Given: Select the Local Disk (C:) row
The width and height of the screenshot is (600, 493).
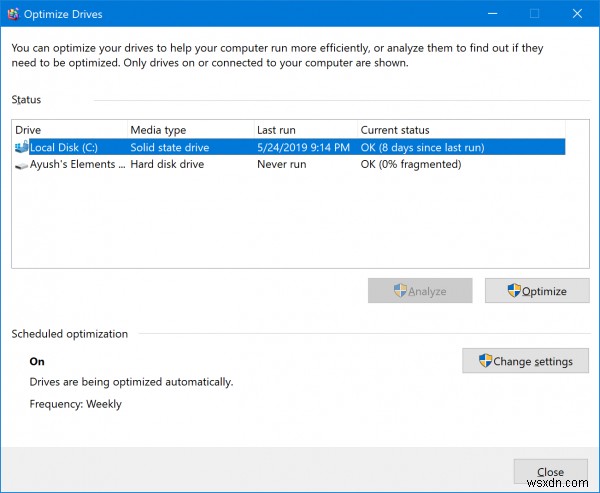Looking at the screenshot, I should click(x=290, y=147).
